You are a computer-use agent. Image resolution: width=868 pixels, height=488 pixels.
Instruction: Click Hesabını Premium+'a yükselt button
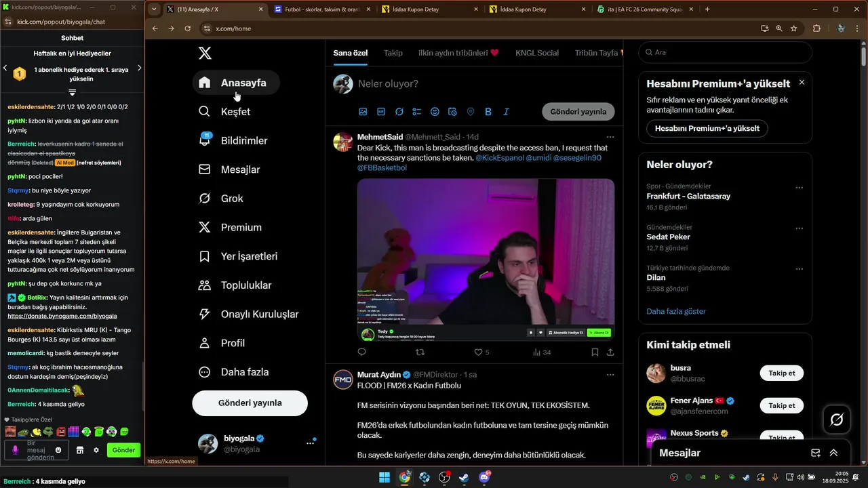click(707, 128)
